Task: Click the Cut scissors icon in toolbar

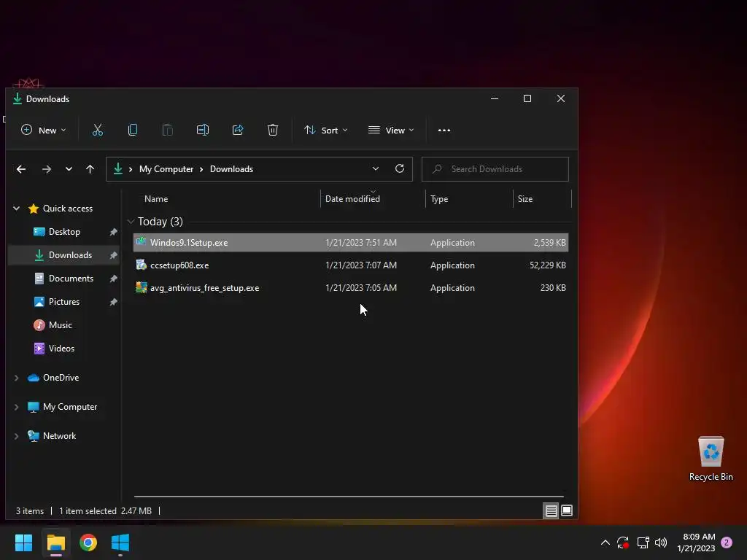Action: pyautogui.click(x=98, y=130)
